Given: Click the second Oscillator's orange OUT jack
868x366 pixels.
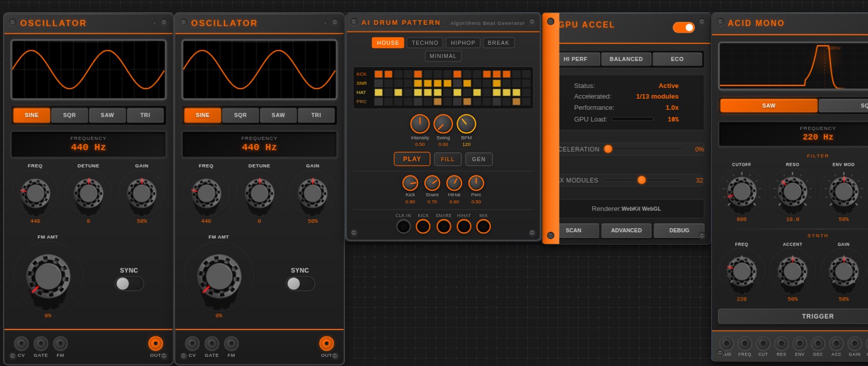Looking at the screenshot, I should tap(326, 344).
